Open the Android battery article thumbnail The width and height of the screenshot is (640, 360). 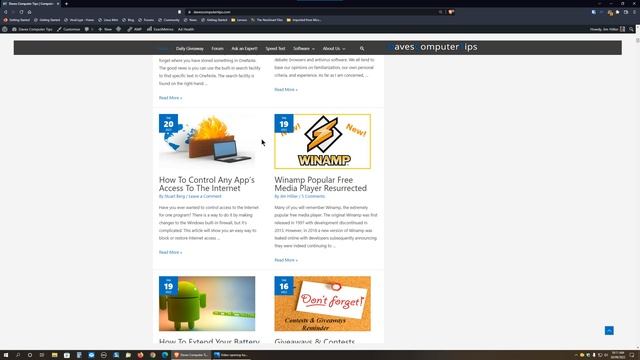tap(207, 303)
